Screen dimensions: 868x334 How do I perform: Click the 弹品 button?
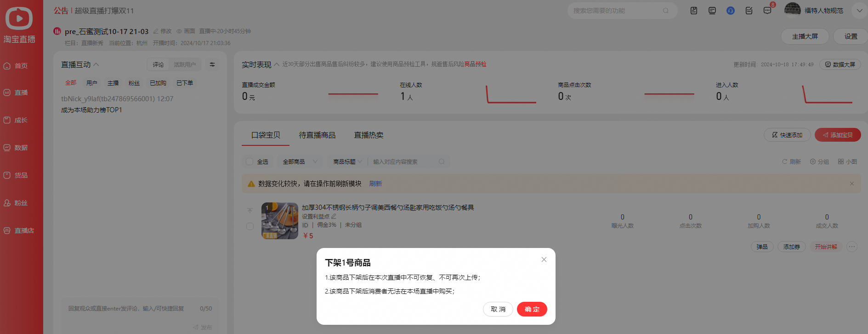pos(762,247)
